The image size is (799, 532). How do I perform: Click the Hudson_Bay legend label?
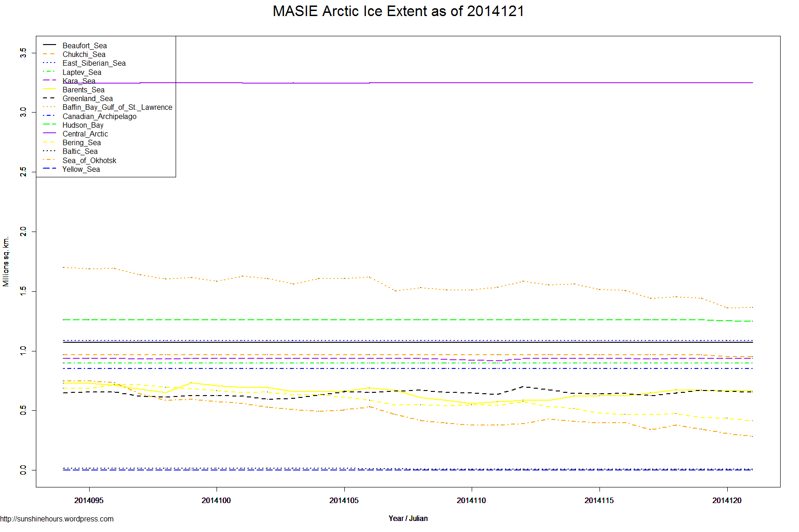(x=83, y=125)
